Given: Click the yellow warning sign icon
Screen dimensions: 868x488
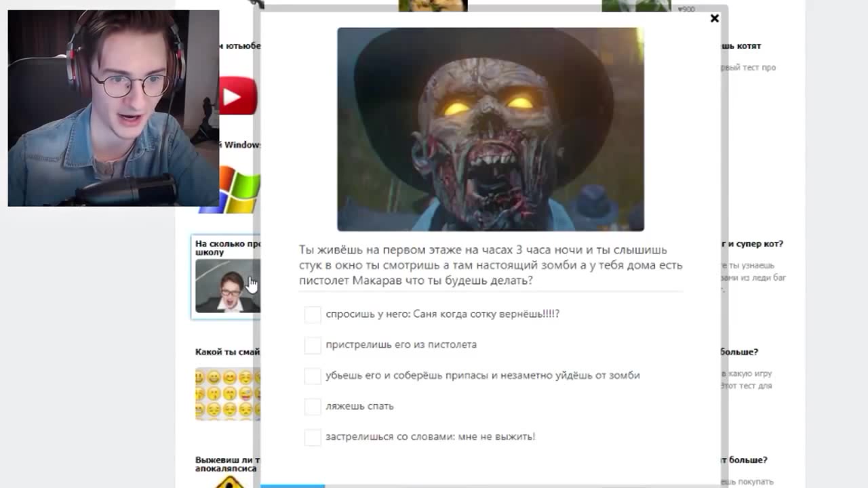Looking at the screenshot, I should 229,481.
